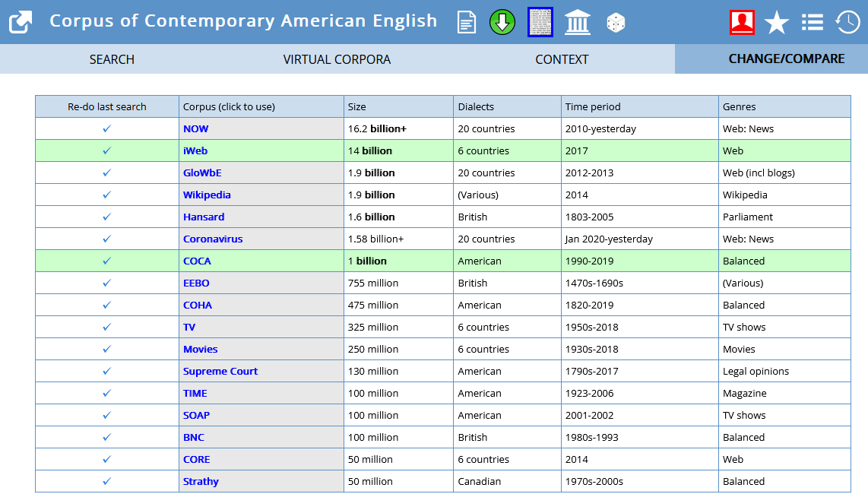
Task: Re-do last search in COHA checkmark
Action: 107,306
